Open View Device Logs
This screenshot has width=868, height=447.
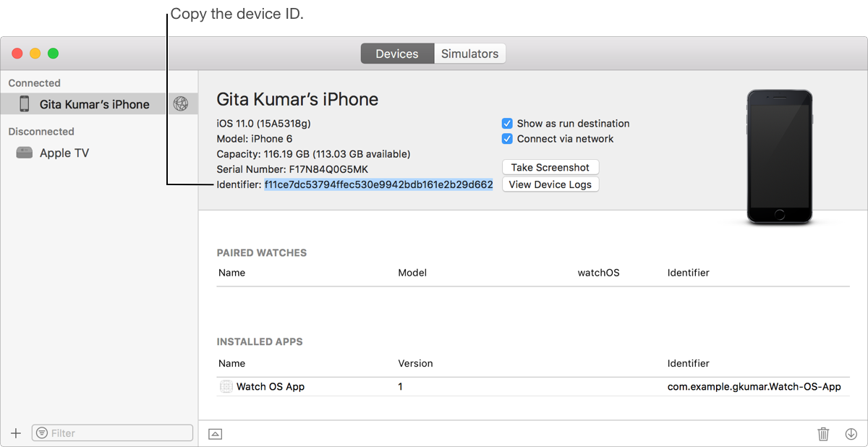point(550,184)
